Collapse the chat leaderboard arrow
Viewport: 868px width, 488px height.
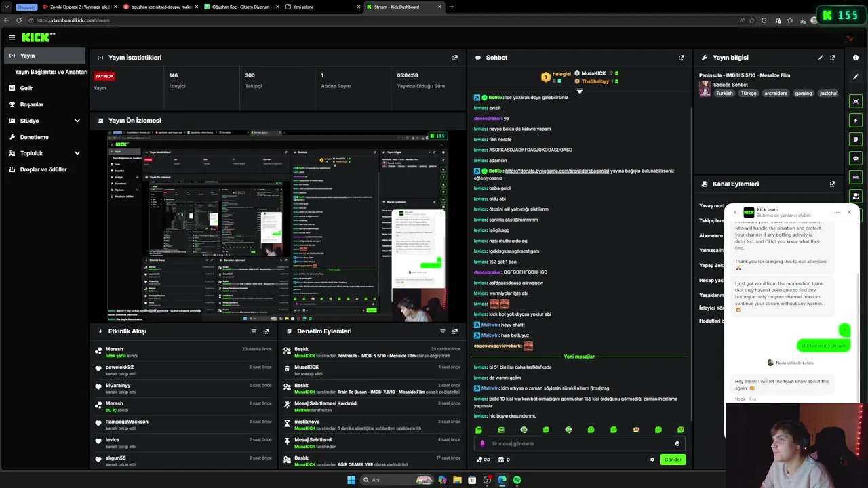[579, 91]
